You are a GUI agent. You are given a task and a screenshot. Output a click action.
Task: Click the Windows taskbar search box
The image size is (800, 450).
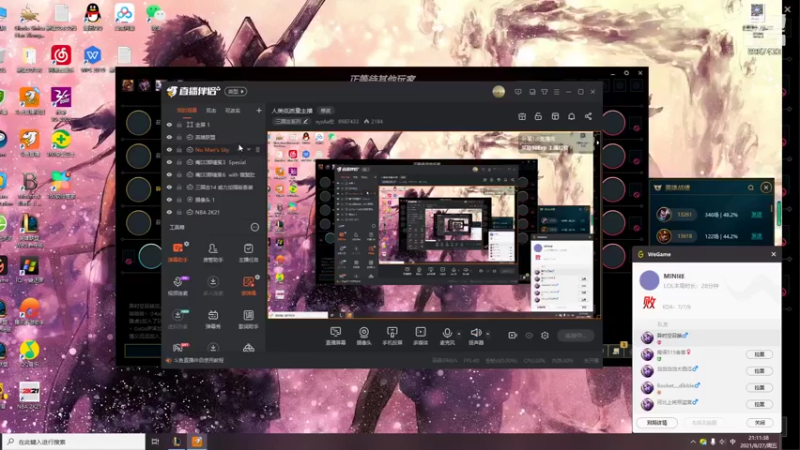coord(74,442)
